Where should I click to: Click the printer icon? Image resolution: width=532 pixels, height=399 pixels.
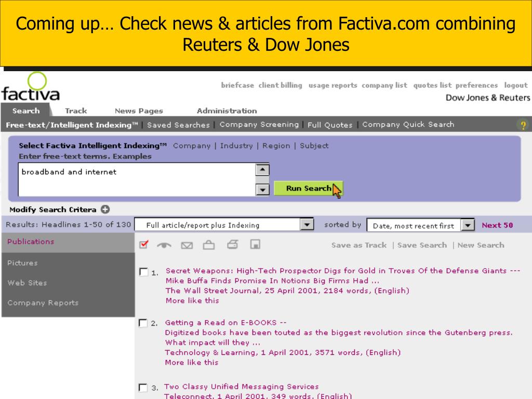point(232,244)
